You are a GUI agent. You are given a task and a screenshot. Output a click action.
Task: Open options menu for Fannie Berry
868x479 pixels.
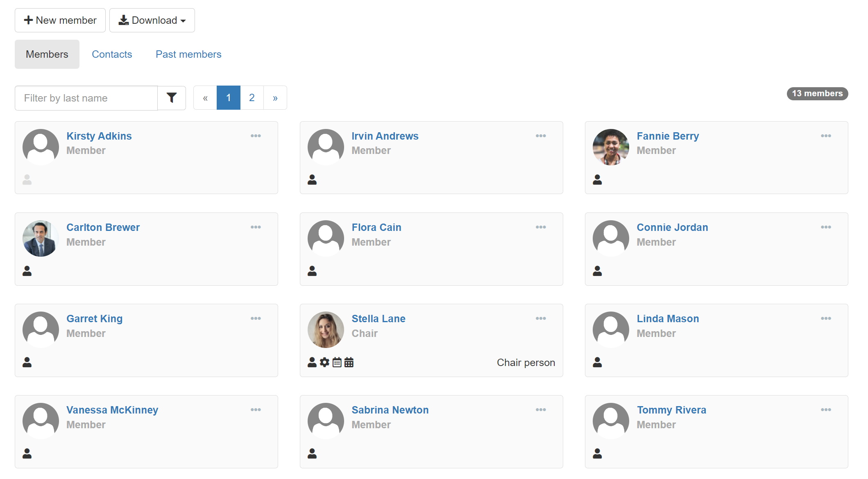pos(826,136)
